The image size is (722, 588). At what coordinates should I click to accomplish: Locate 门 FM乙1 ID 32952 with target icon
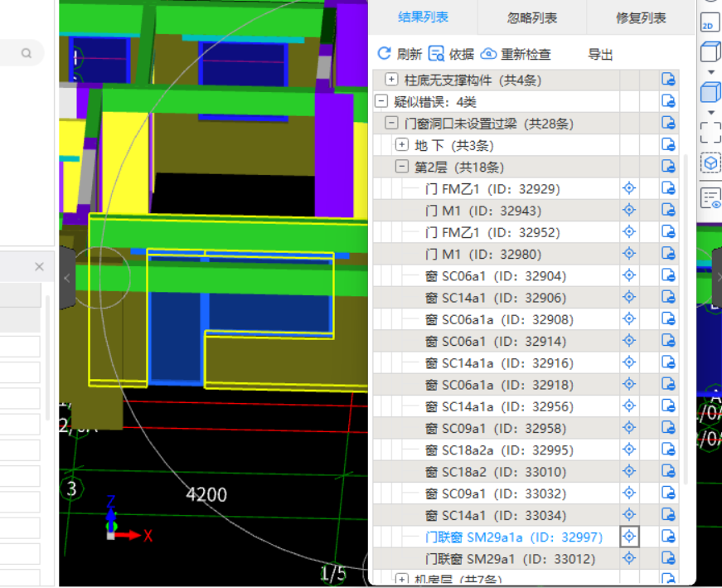[629, 231]
